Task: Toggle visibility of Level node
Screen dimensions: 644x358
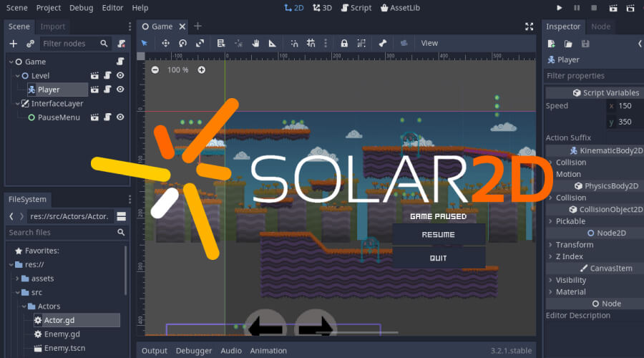Action: (120, 76)
